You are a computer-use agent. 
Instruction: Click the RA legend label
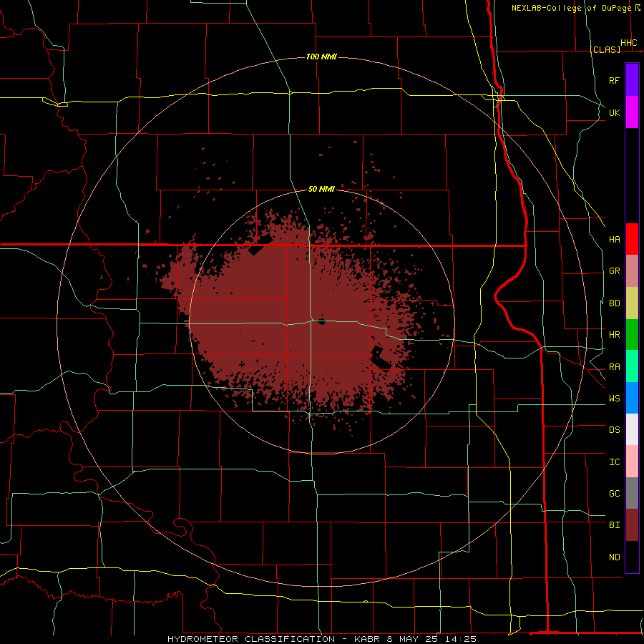pos(614,367)
